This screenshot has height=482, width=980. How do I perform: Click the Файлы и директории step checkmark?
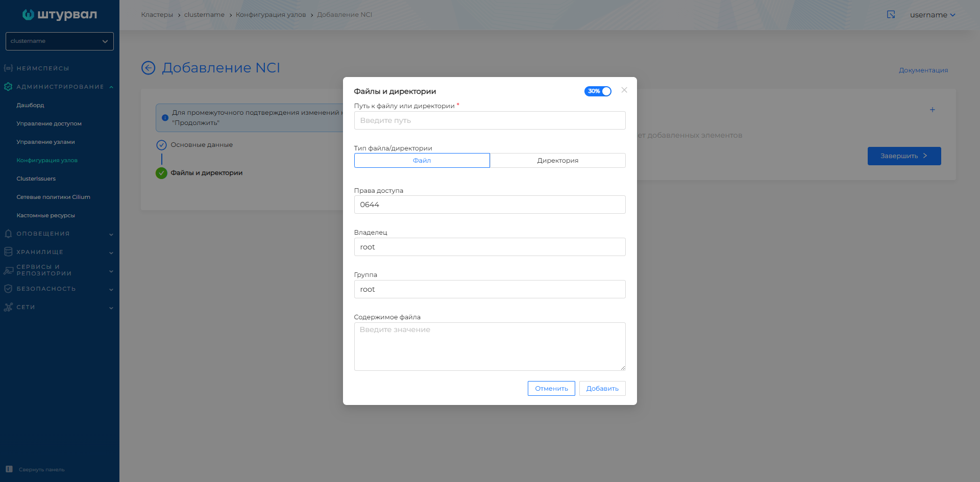pos(162,173)
